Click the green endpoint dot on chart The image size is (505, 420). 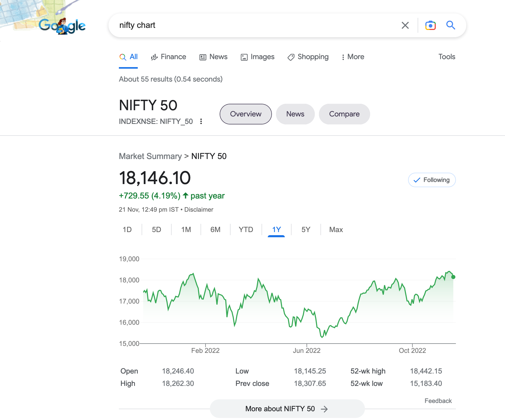coord(453,277)
